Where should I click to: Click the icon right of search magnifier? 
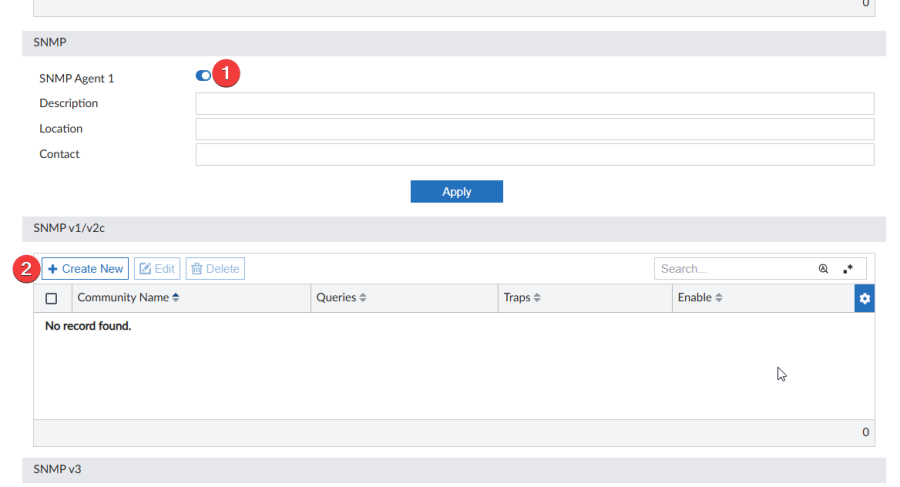(848, 269)
